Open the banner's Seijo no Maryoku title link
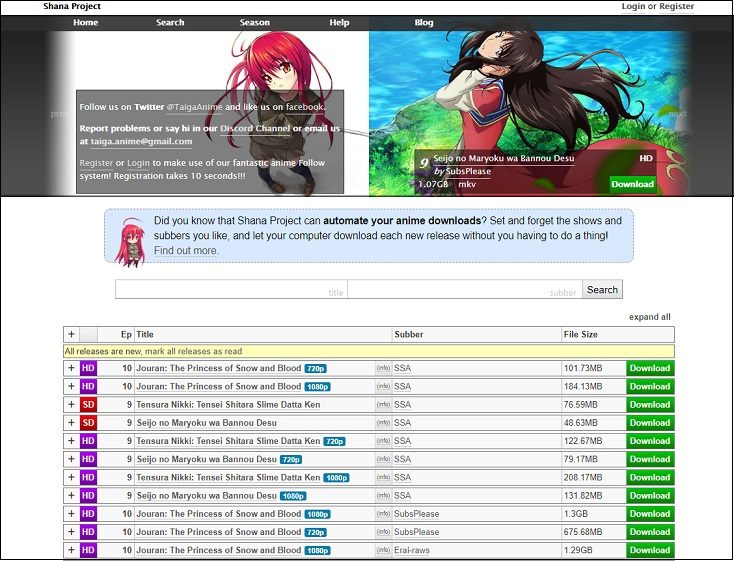The width and height of the screenshot is (734, 561). pos(504,158)
